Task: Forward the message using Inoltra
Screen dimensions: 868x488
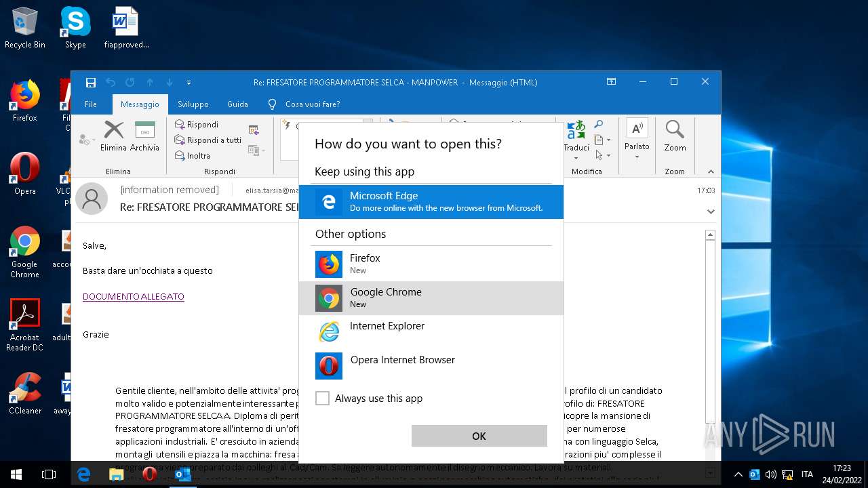Action: 193,155
